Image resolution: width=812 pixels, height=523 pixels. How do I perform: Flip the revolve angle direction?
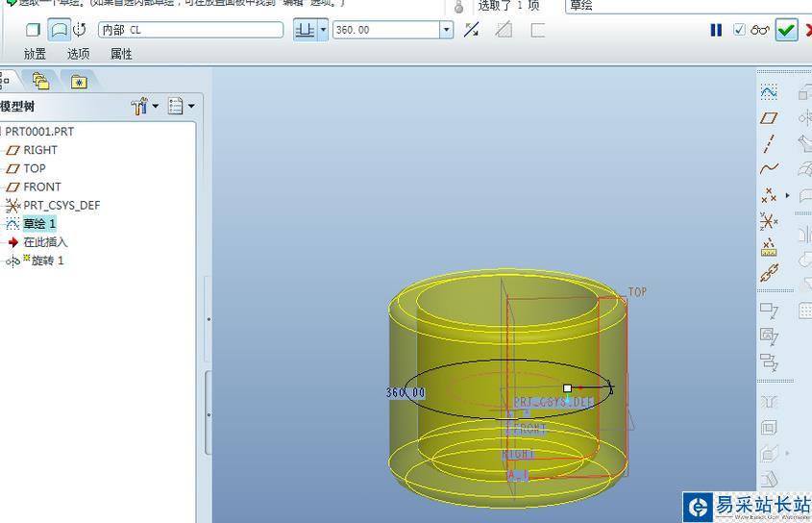pos(471,30)
